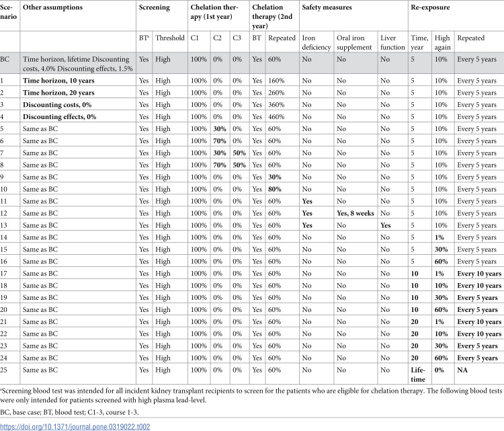Click the base case BC row label

click(5, 59)
